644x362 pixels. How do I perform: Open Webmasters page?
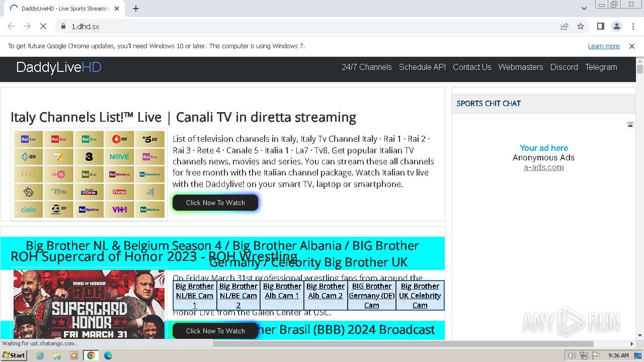(x=521, y=67)
